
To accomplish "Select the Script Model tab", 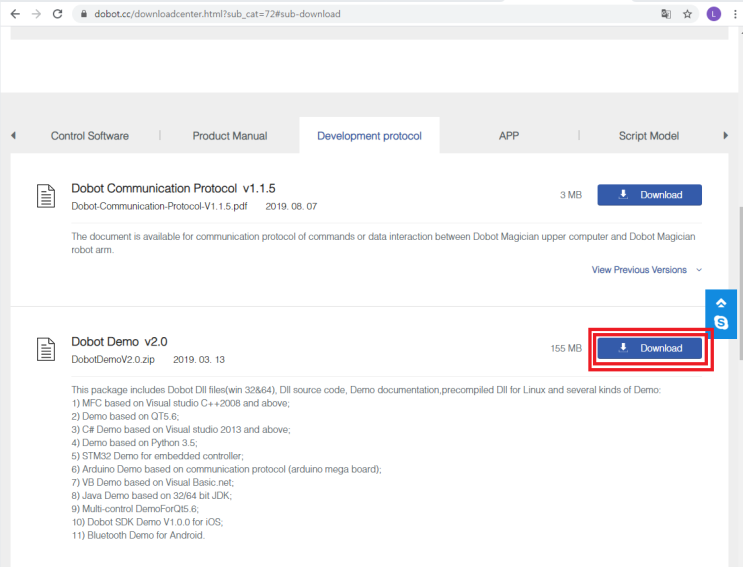I will click(x=648, y=136).
